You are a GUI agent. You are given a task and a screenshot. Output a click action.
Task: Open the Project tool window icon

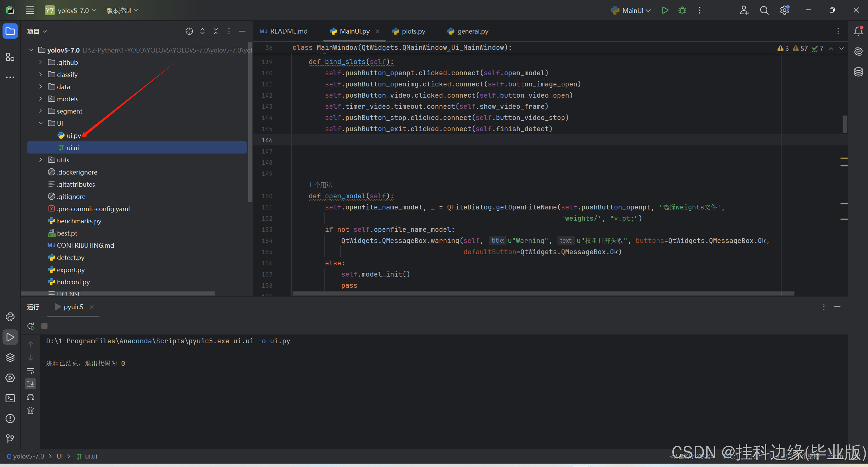click(10, 32)
